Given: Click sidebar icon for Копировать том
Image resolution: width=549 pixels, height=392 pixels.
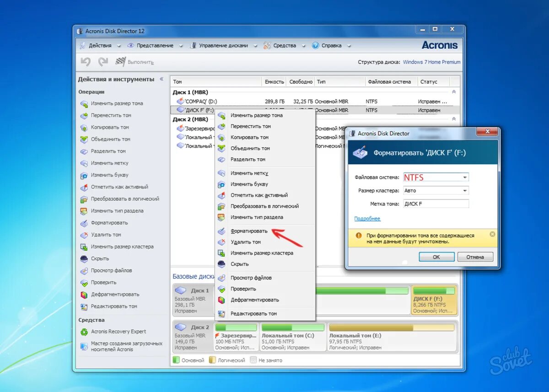Looking at the screenshot, I should (x=84, y=128).
